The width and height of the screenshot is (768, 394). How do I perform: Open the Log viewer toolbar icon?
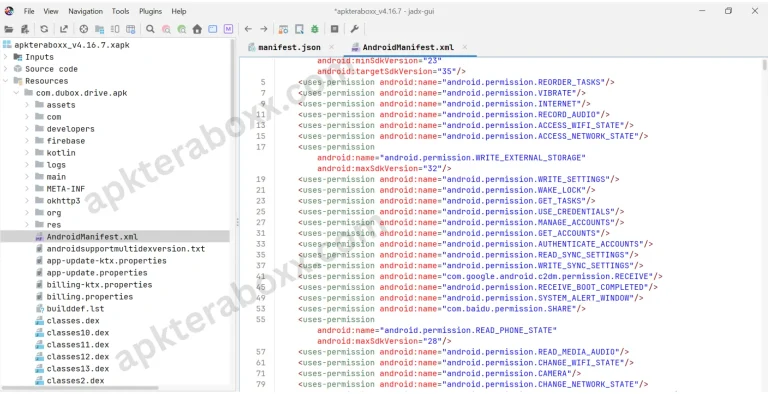[x=335, y=29]
